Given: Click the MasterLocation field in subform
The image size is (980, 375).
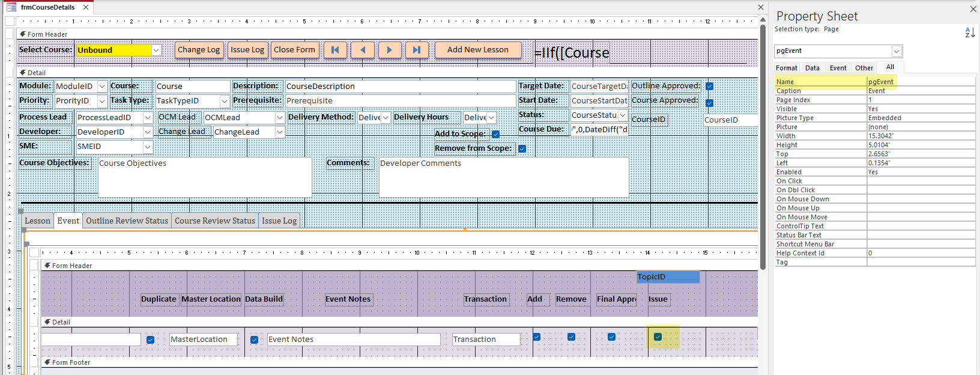Looking at the screenshot, I should [x=204, y=340].
